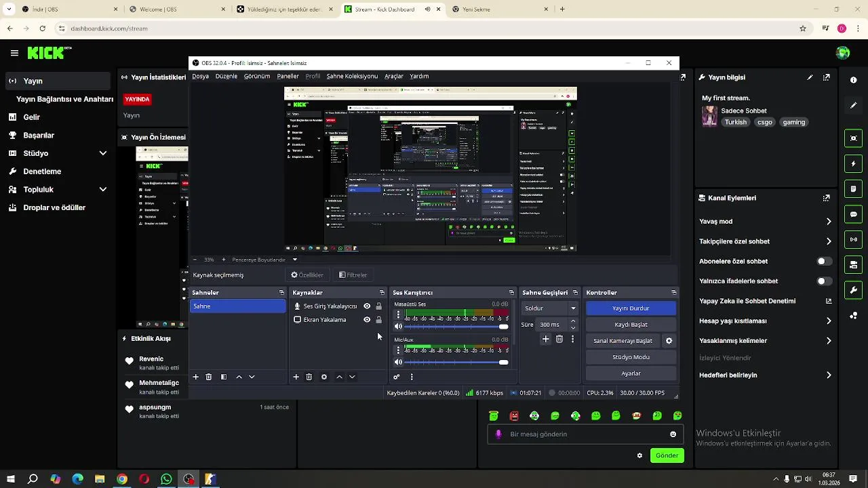
Task: Expand Stüdyo section in Kick sidebar
Action: (103, 153)
